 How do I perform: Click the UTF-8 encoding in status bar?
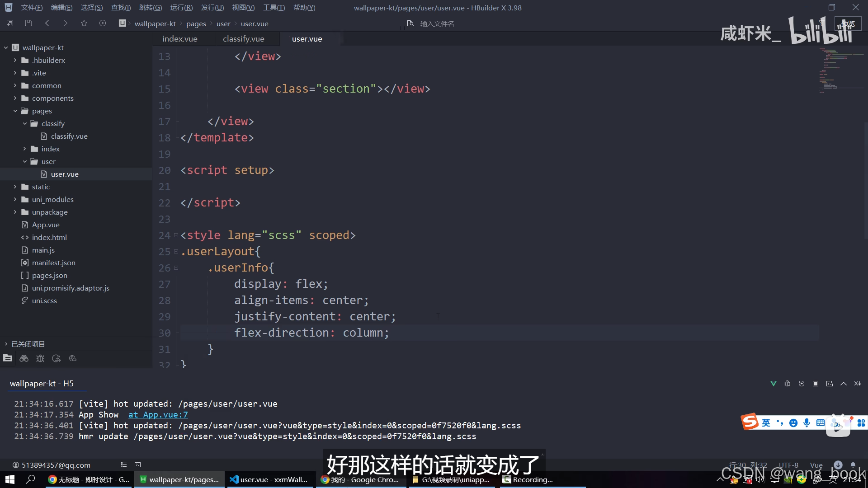(788, 465)
